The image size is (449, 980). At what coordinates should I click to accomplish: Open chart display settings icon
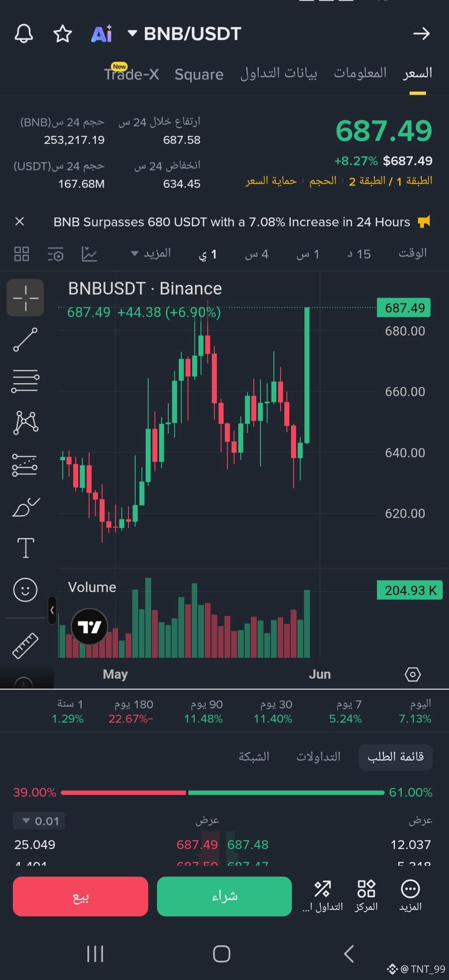55,254
